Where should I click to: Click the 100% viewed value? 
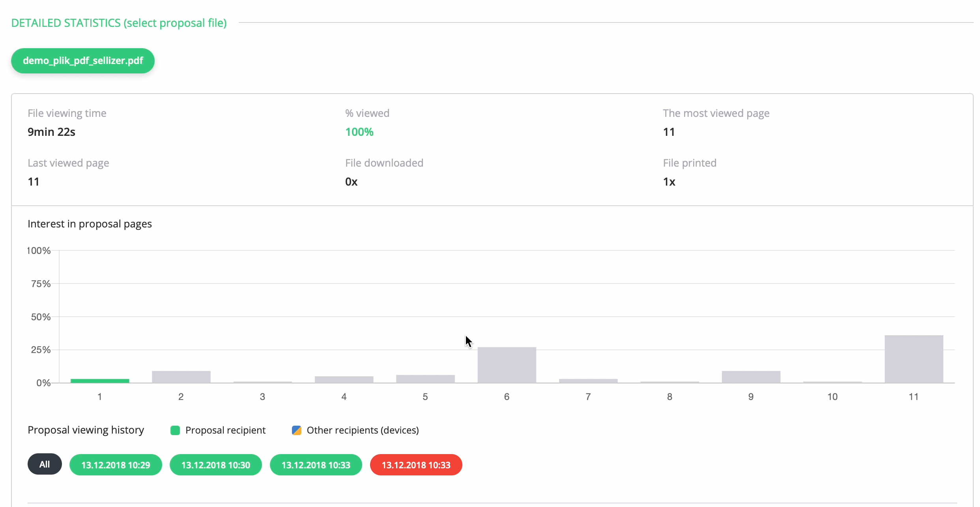tap(359, 131)
